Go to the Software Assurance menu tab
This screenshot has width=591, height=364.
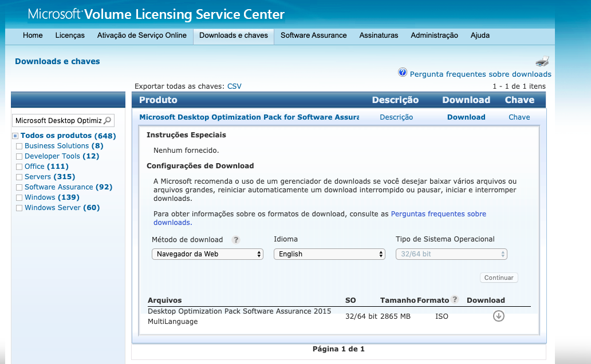[x=313, y=35]
